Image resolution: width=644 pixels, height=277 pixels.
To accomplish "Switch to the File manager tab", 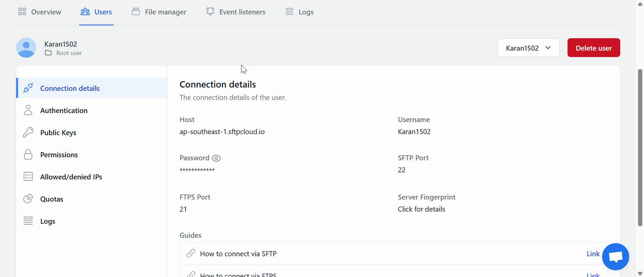I will pos(159,12).
